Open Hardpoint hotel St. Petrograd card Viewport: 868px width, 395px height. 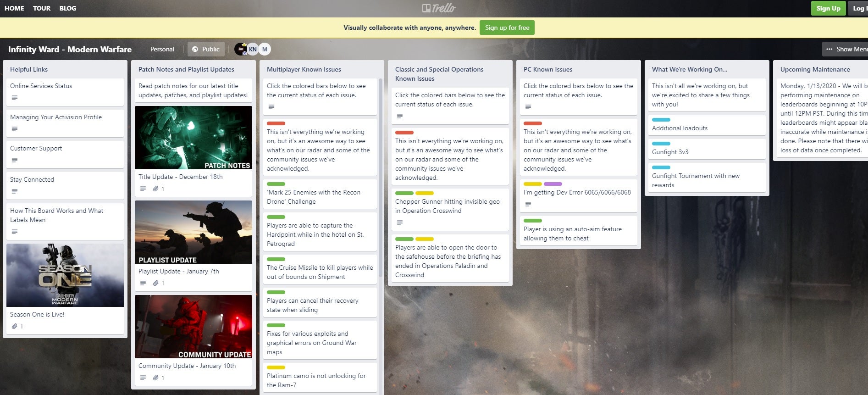coord(320,232)
